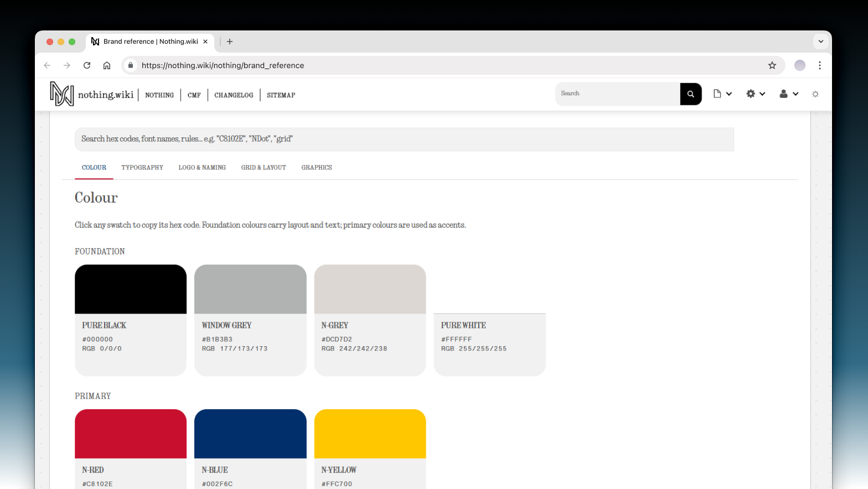Open the browser profile avatar
868x489 pixels.
[800, 65]
